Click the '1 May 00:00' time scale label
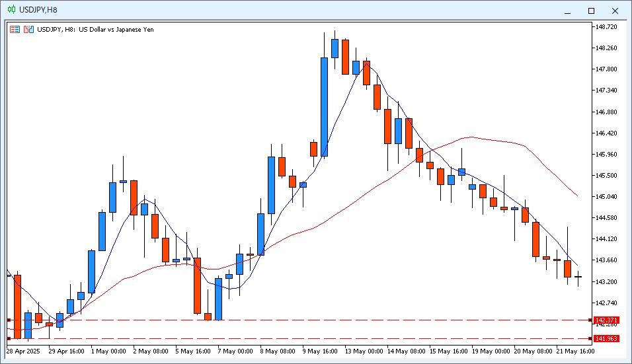632x364 pixels. (108, 351)
